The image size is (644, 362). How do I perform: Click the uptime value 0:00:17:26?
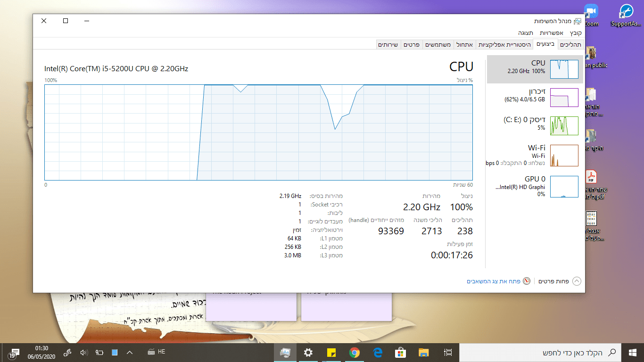tap(452, 255)
